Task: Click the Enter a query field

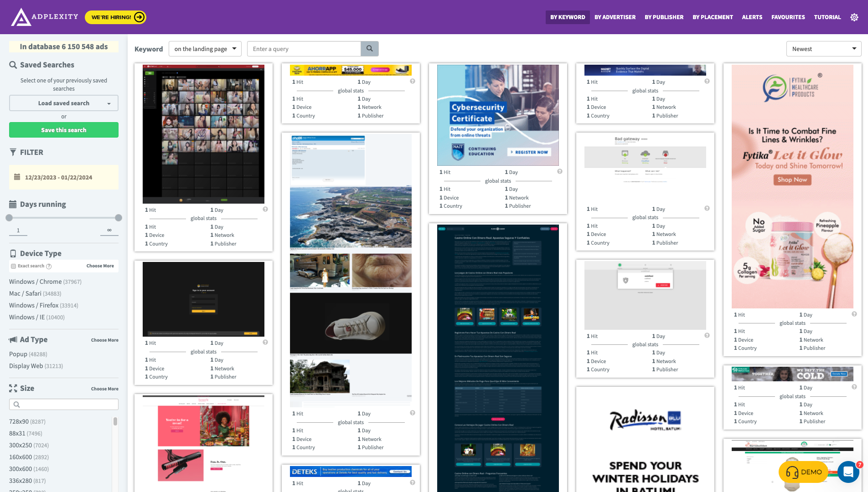Action: [x=304, y=49]
